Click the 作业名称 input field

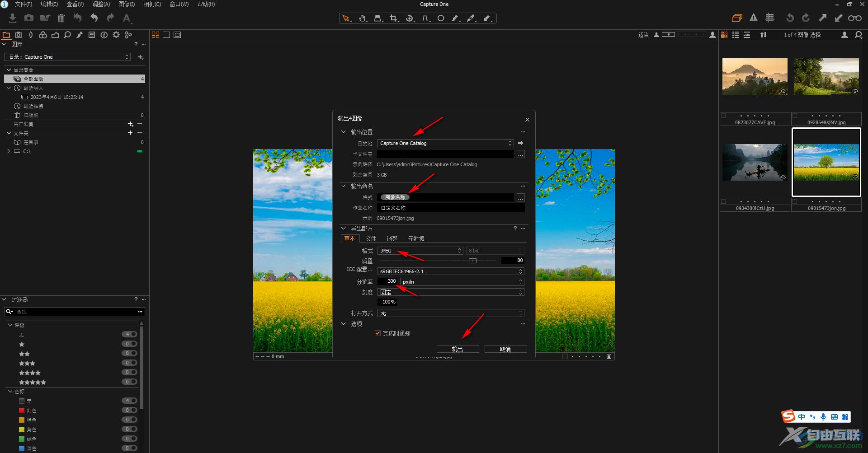[x=451, y=208]
